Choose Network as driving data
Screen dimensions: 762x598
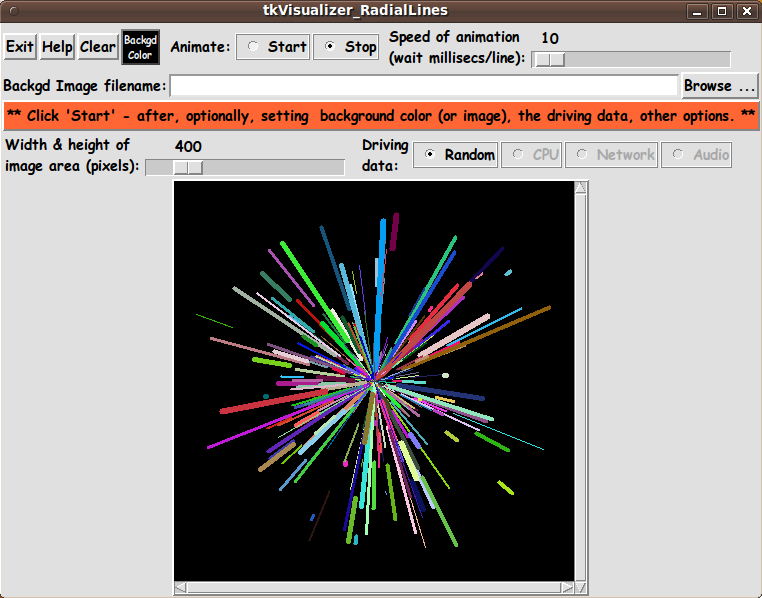(611, 155)
